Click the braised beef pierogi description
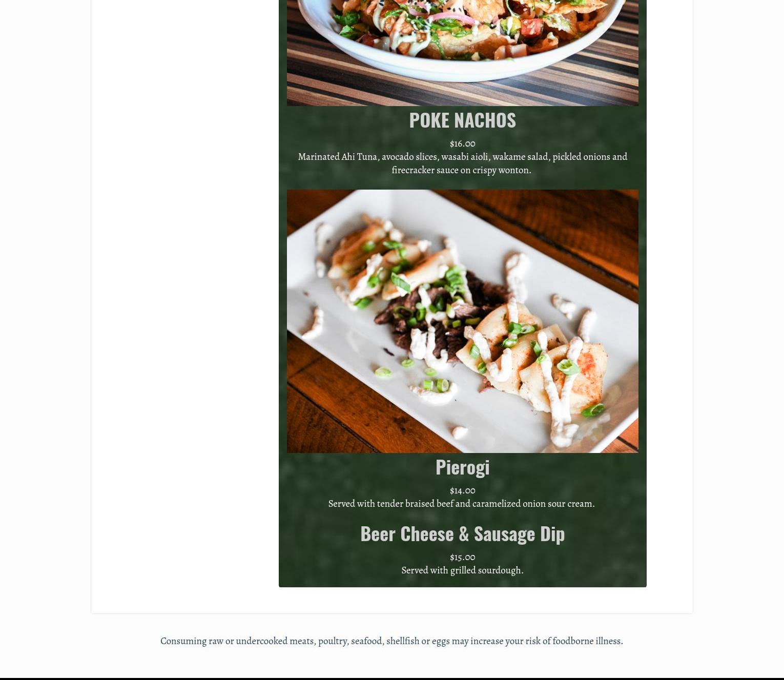Viewport: 784px width, 680px height. pyautogui.click(x=461, y=504)
